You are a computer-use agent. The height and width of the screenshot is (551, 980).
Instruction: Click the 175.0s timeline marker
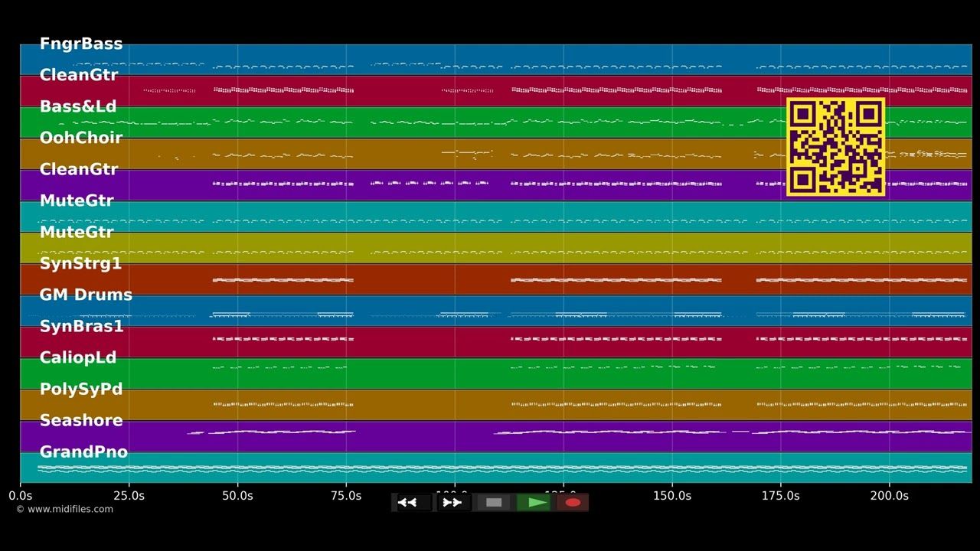[x=781, y=496]
